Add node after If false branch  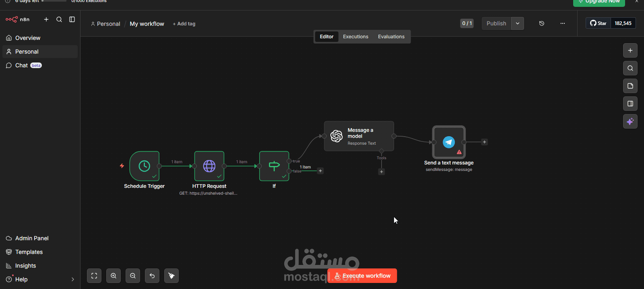click(x=320, y=171)
